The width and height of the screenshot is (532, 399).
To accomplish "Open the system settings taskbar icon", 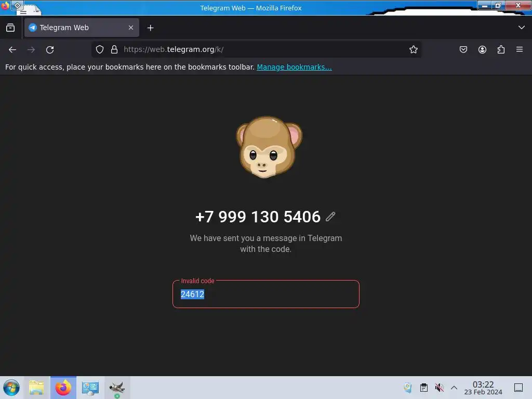I will point(90,388).
